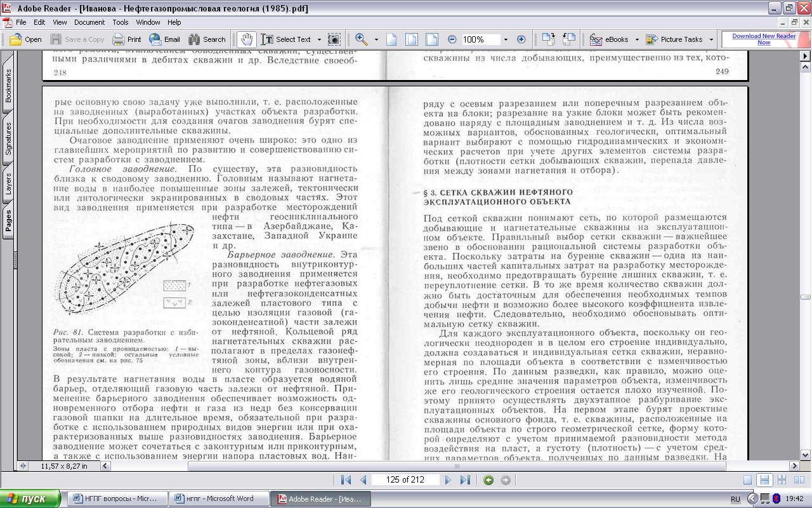This screenshot has width=812, height=508.
Task: Click the Email toolbar button
Action: pyautogui.click(x=164, y=39)
